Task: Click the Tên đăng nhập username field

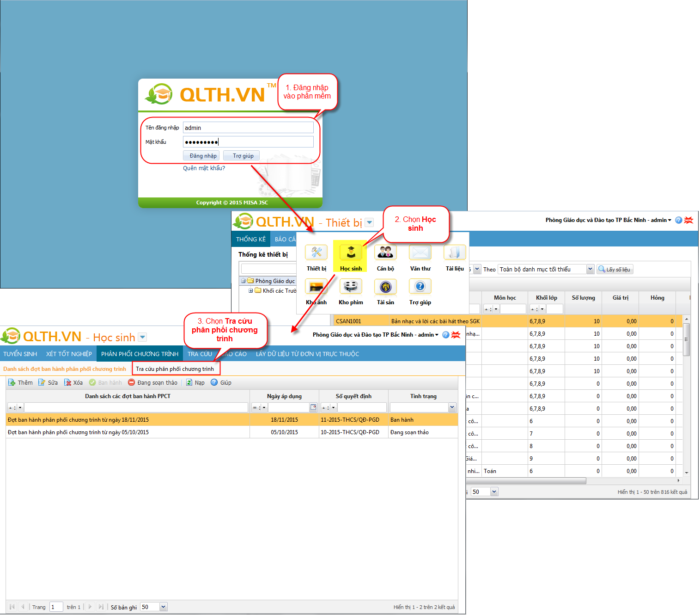Action: (x=248, y=128)
